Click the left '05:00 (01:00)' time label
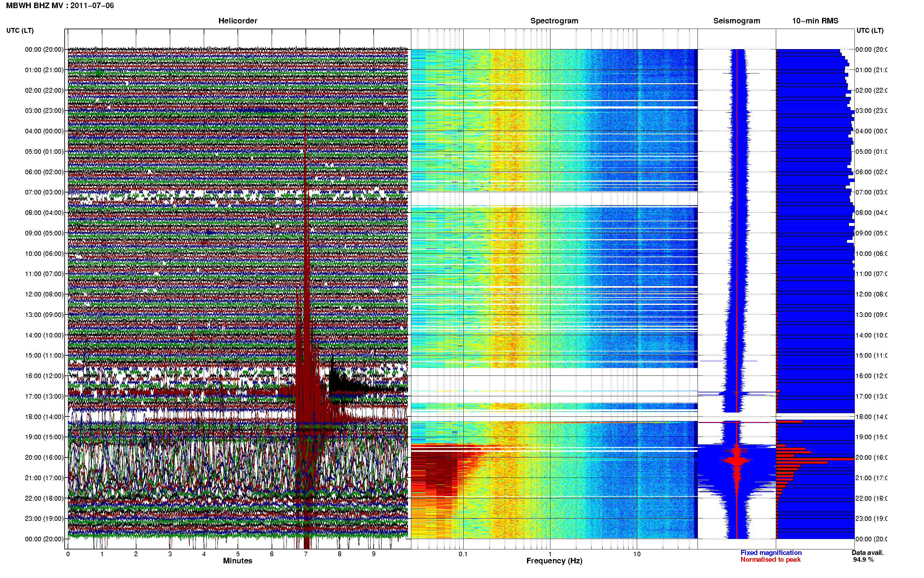The width and height of the screenshot is (924, 578). [x=44, y=151]
